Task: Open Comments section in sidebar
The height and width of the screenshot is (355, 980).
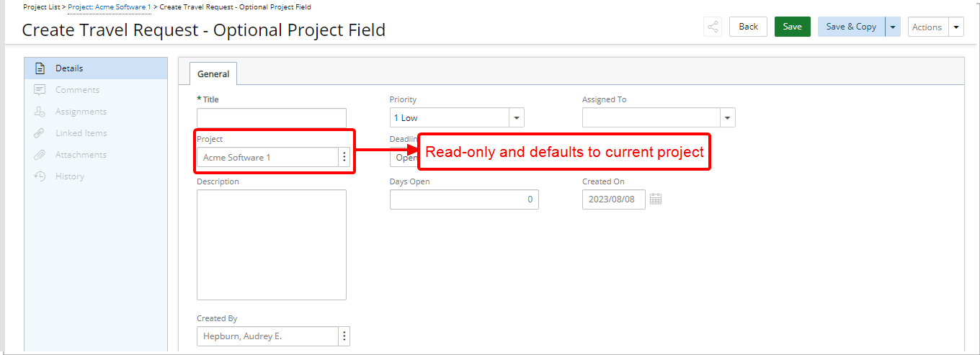Action: (77, 90)
